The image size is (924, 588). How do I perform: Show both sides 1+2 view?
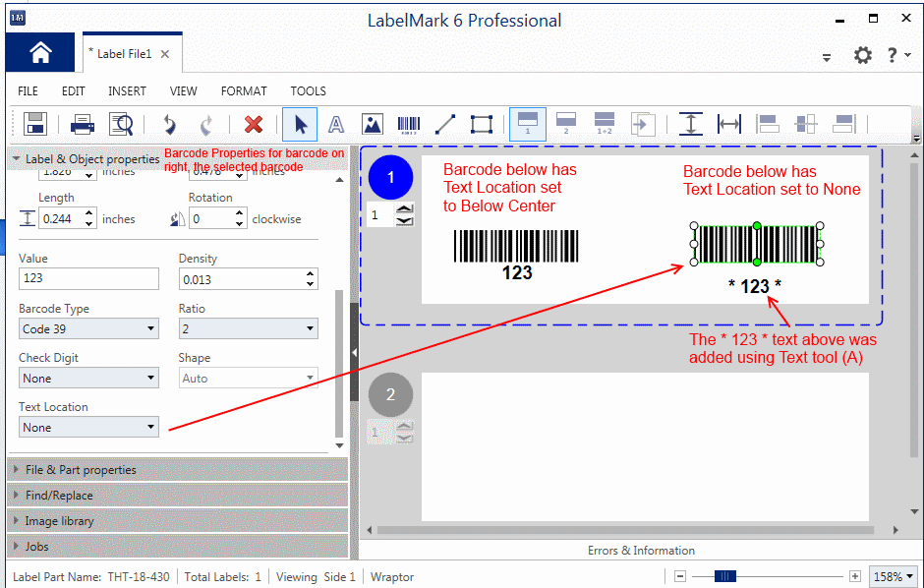(x=604, y=123)
